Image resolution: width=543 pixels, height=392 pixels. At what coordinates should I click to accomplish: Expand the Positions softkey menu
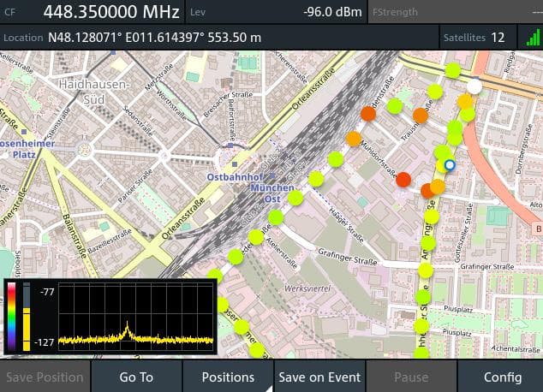point(228,377)
